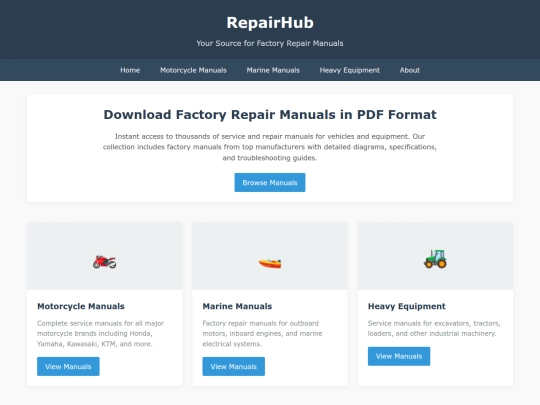Click the RepairHub site title
Screen dimensions: 540x405
coord(270,23)
